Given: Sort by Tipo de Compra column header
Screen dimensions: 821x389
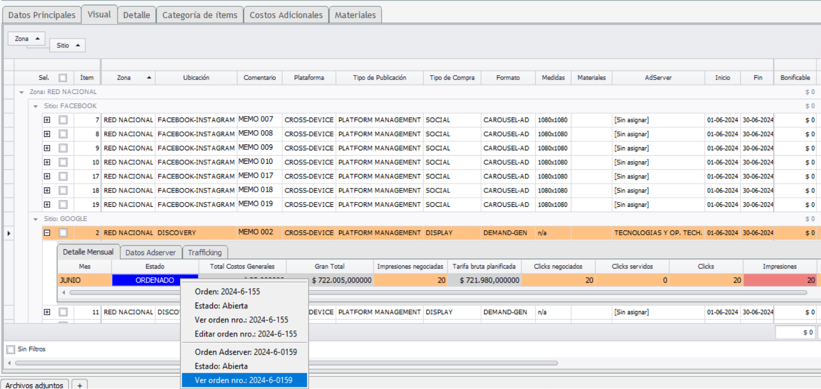Looking at the screenshot, I should [452, 77].
